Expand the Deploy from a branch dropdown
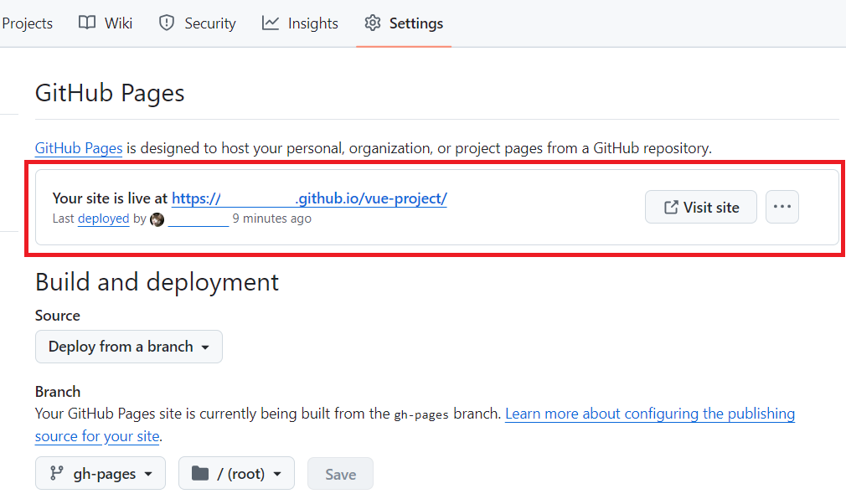This screenshot has width=846, height=504. pos(129,347)
